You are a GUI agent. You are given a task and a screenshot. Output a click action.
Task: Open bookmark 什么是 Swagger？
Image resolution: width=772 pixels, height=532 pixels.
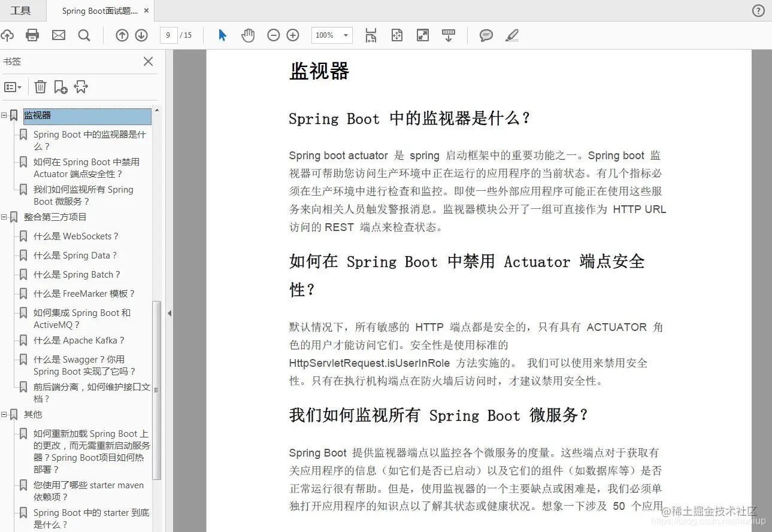pos(85,366)
